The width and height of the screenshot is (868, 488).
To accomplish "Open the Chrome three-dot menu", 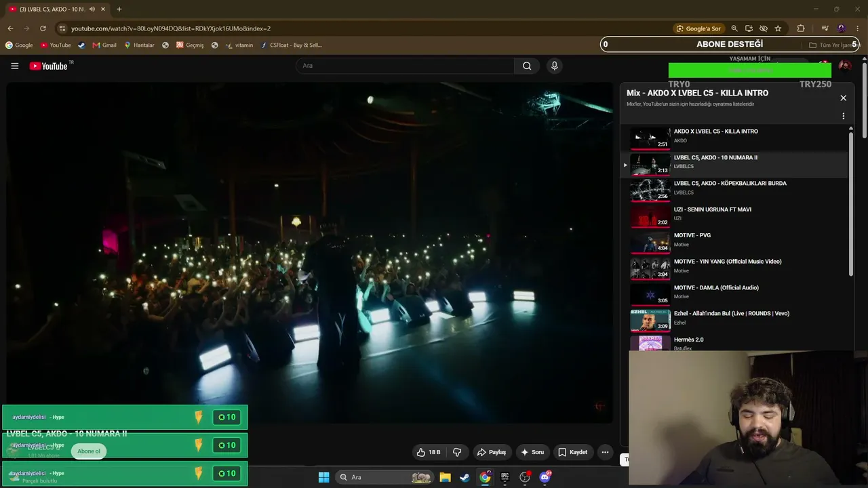I will pos(859,28).
